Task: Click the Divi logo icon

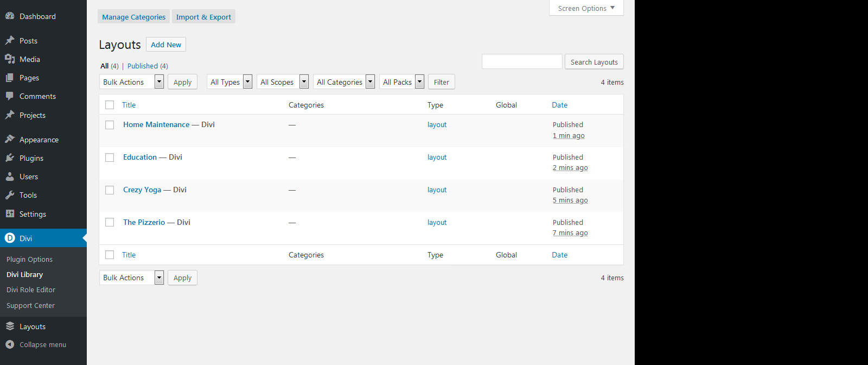Action: [10, 238]
